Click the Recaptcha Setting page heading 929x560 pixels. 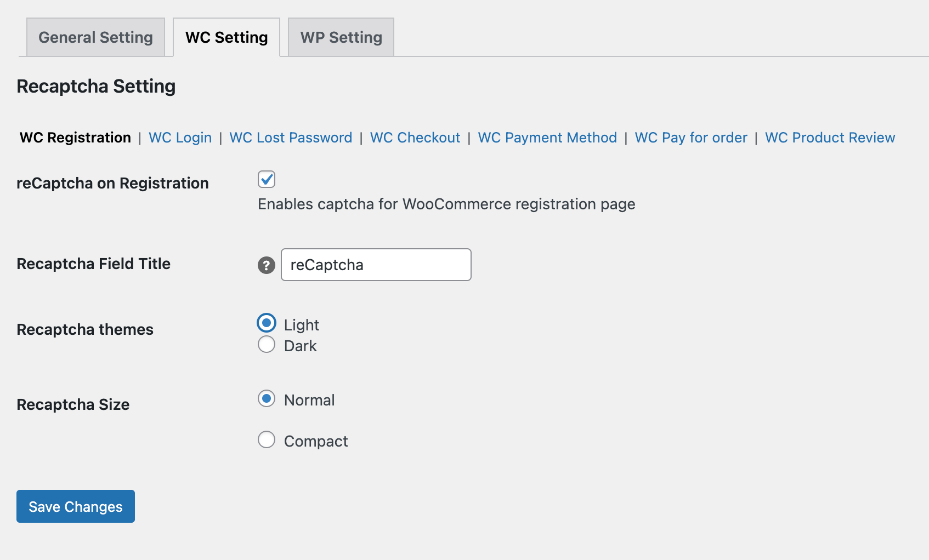coord(96,86)
